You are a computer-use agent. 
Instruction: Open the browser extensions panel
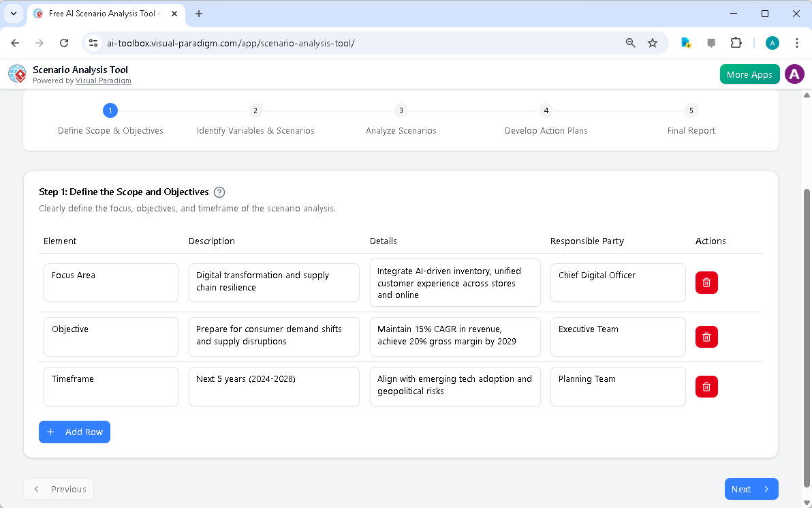coord(736,42)
